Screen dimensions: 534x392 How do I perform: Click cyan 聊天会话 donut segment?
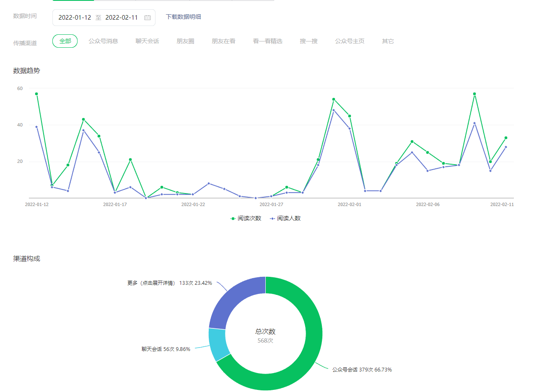[217, 344]
